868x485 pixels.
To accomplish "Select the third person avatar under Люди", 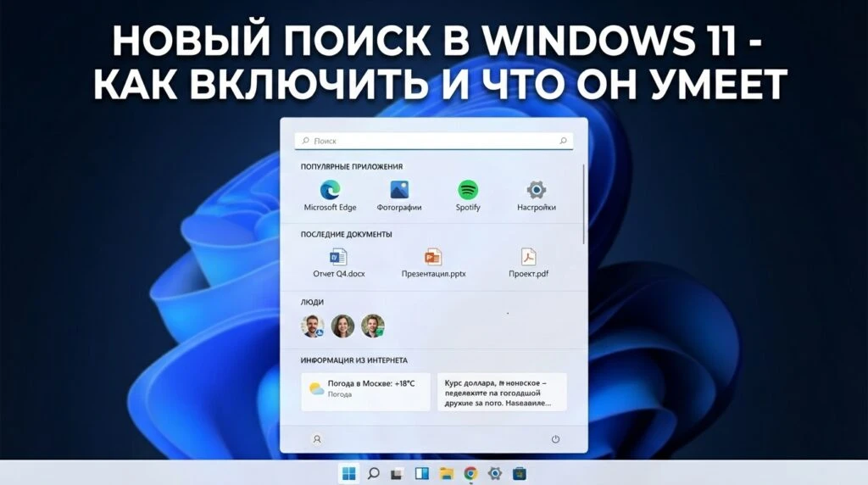I will (373, 326).
